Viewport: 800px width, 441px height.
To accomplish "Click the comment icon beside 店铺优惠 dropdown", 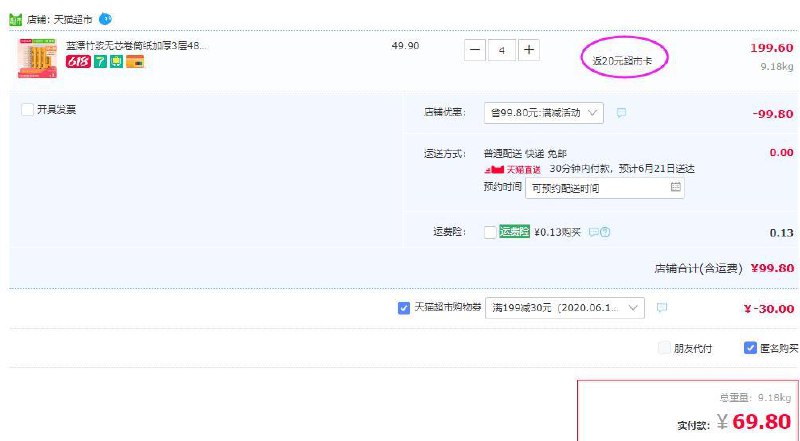I will (x=621, y=113).
